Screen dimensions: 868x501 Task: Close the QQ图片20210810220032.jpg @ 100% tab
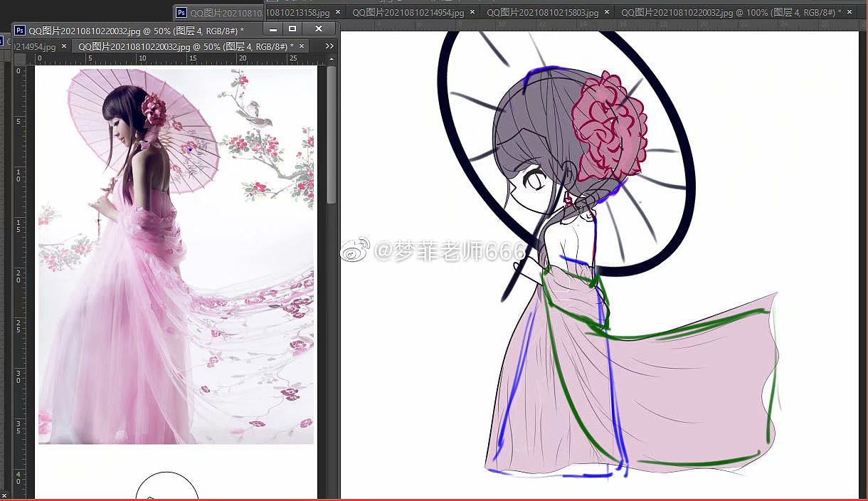tap(850, 12)
